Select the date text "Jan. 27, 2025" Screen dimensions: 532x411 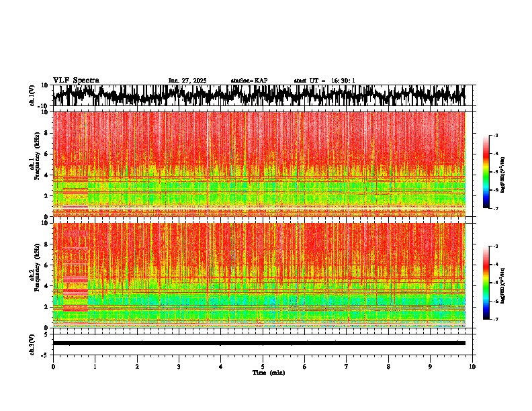click(x=187, y=81)
